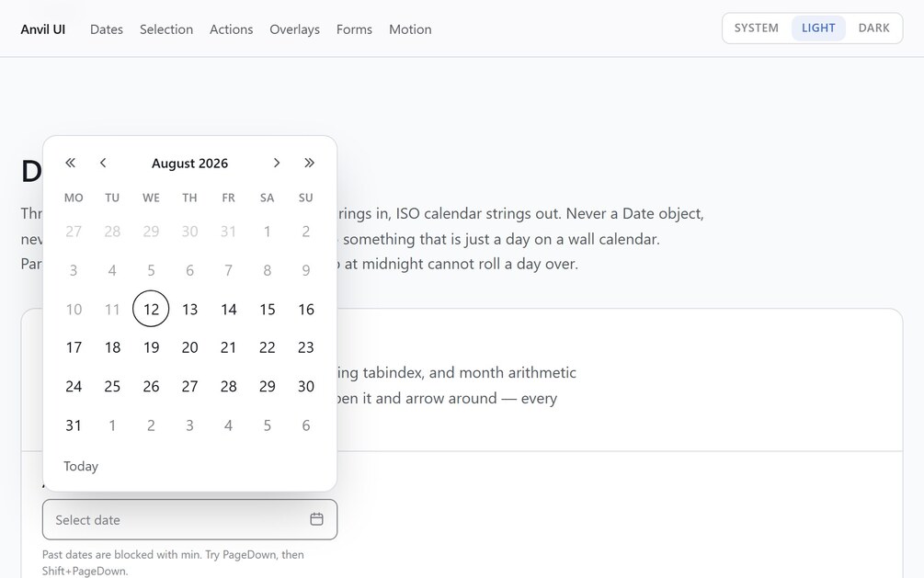The width and height of the screenshot is (924, 578).
Task: Select the Light theme option
Action: pos(818,28)
